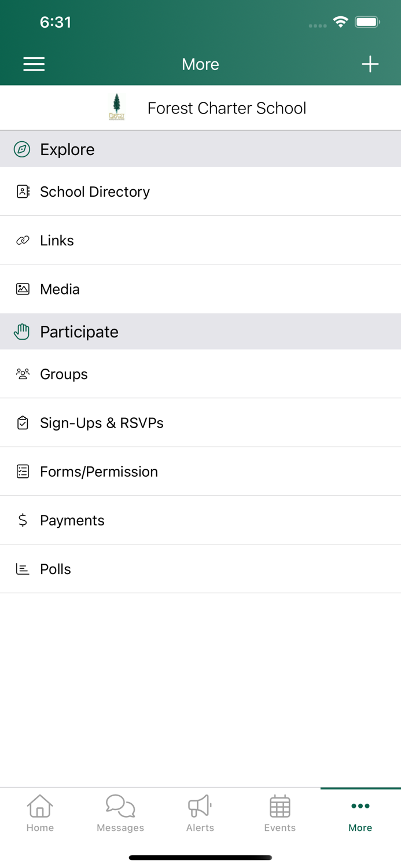
Task: Tap the Forest Charter School logo
Action: (x=117, y=108)
